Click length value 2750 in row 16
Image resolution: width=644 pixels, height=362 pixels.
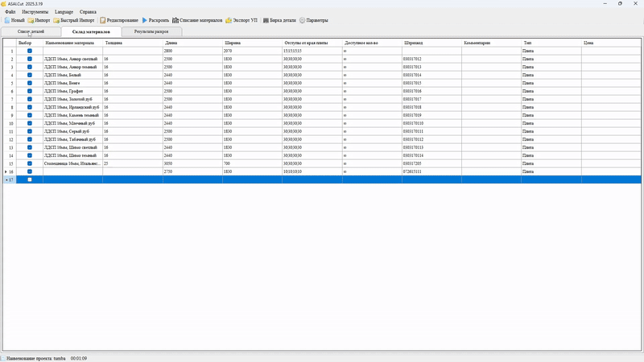point(192,171)
